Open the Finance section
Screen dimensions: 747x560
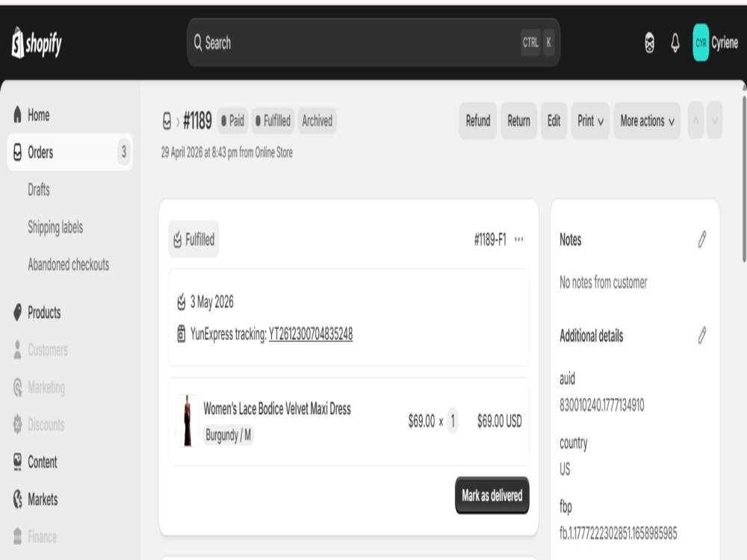(x=69, y=537)
